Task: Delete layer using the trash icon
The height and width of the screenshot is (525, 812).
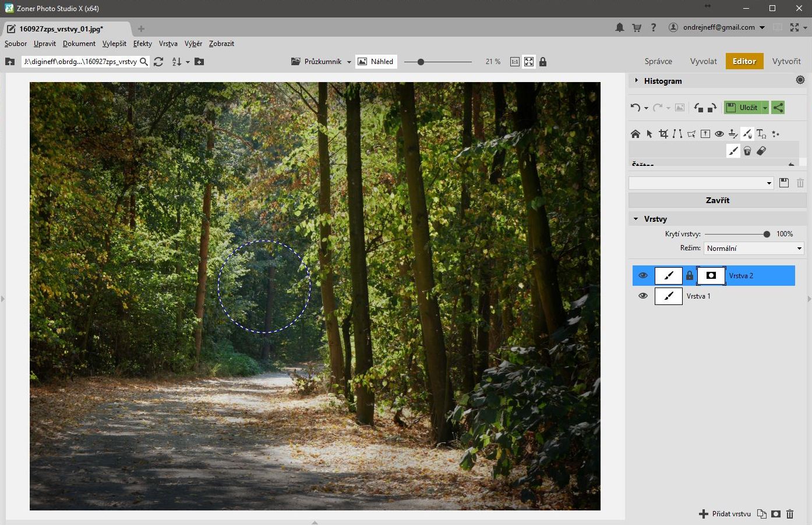Action: click(790, 514)
